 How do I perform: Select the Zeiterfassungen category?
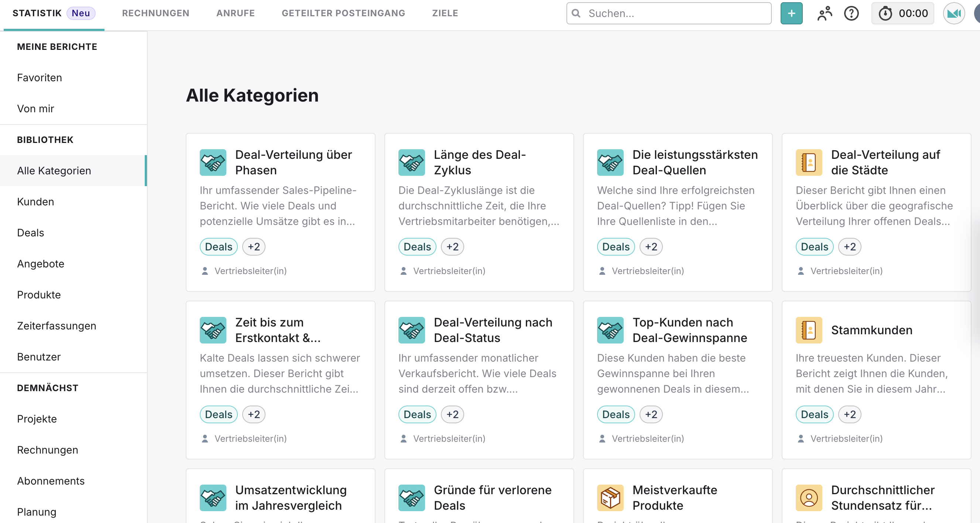(x=73, y=326)
